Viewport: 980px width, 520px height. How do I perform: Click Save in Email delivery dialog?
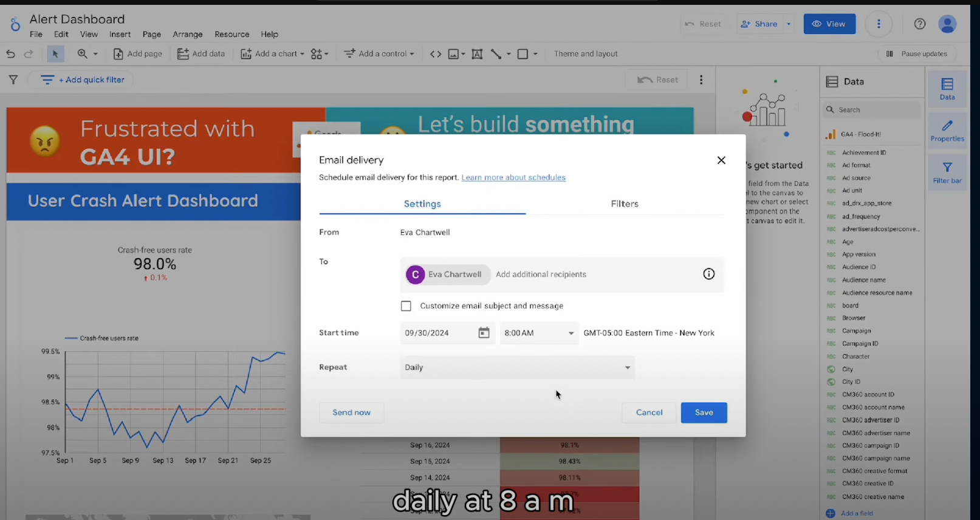click(x=704, y=412)
